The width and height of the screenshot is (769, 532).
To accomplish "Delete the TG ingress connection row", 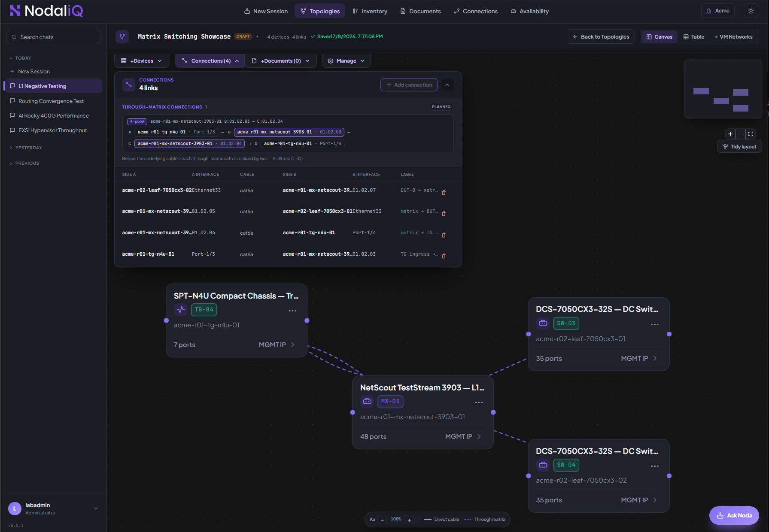I will pyautogui.click(x=444, y=256).
